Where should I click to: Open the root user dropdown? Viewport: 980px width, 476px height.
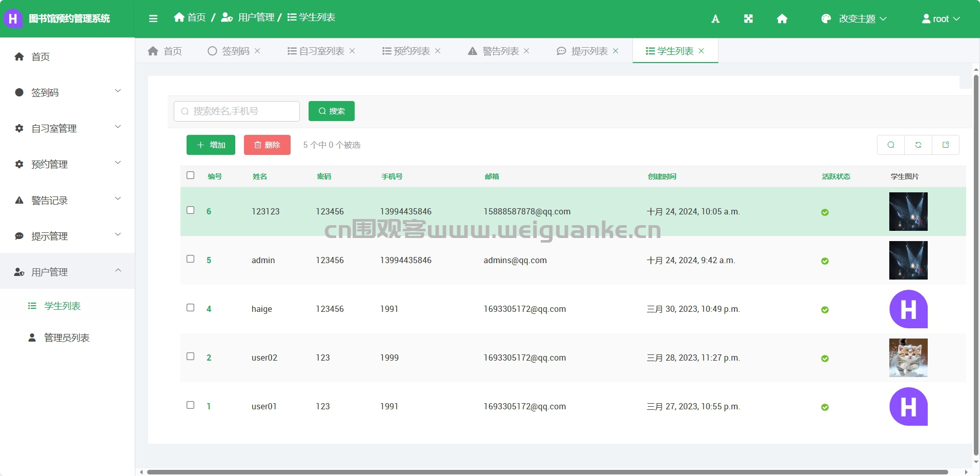(x=941, y=19)
